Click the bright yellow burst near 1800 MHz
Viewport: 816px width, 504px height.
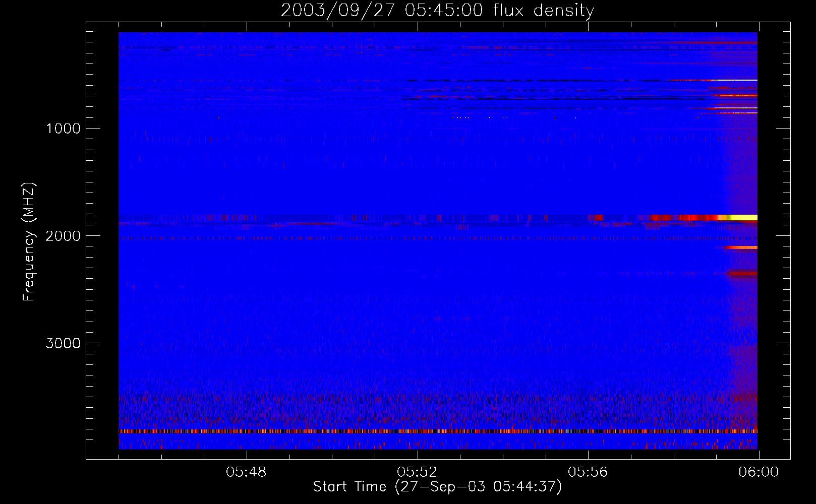[741, 217]
